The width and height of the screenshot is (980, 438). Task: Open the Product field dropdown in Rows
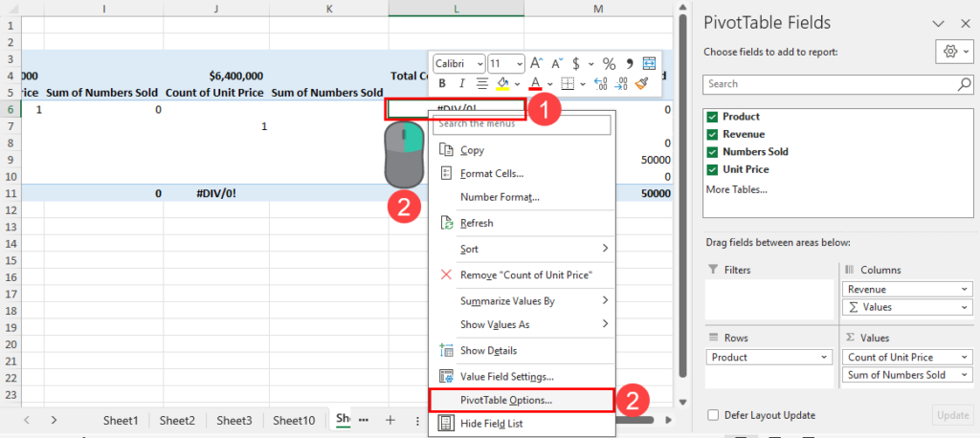[824, 358]
